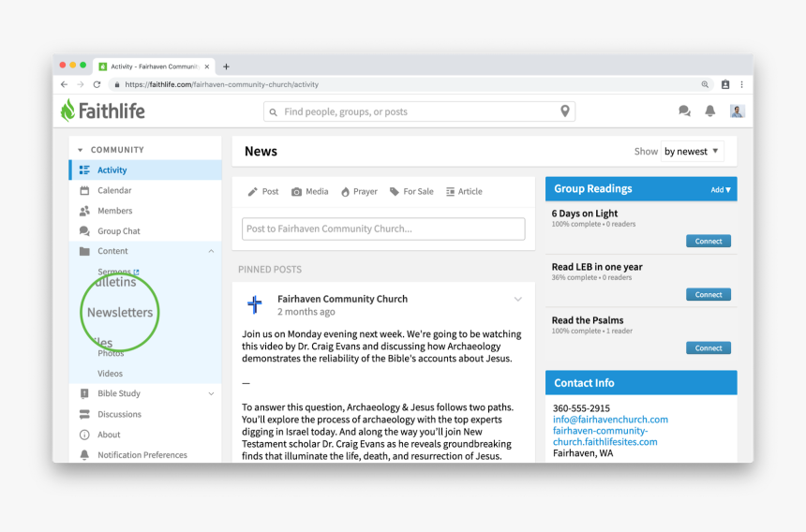Open Bible Study in the sidebar
Screen dimensions: 806x532
pyautogui.click(x=119, y=393)
